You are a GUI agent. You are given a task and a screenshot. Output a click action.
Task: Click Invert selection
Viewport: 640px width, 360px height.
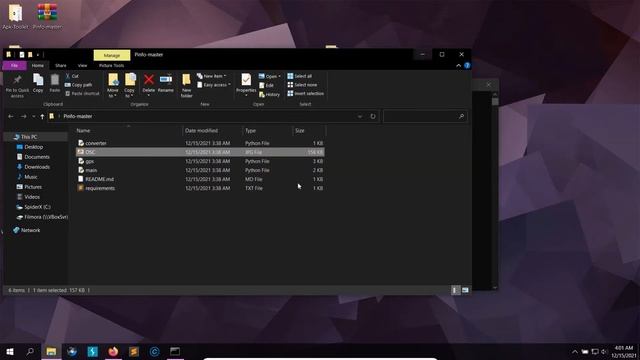(305, 93)
